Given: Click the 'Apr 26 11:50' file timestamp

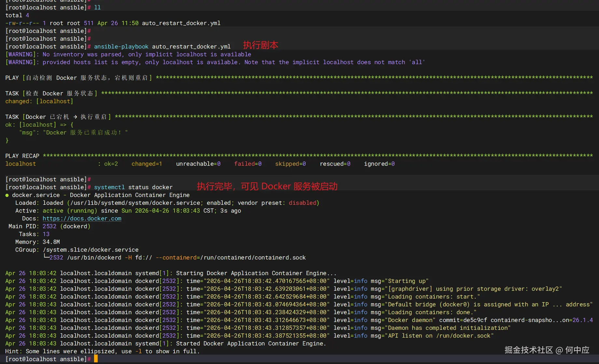Looking at the screenshot, I should (x=118, y=23).
